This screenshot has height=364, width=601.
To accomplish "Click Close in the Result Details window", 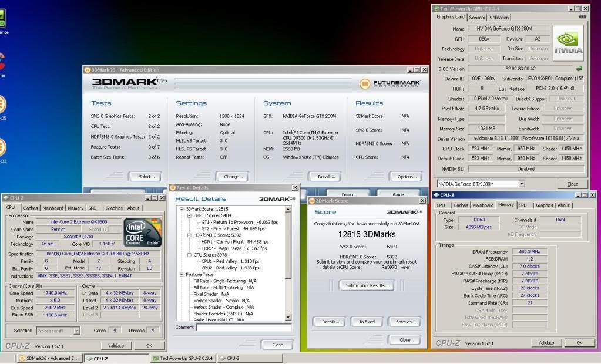I will pyautogui.click(x=277, y=345).
